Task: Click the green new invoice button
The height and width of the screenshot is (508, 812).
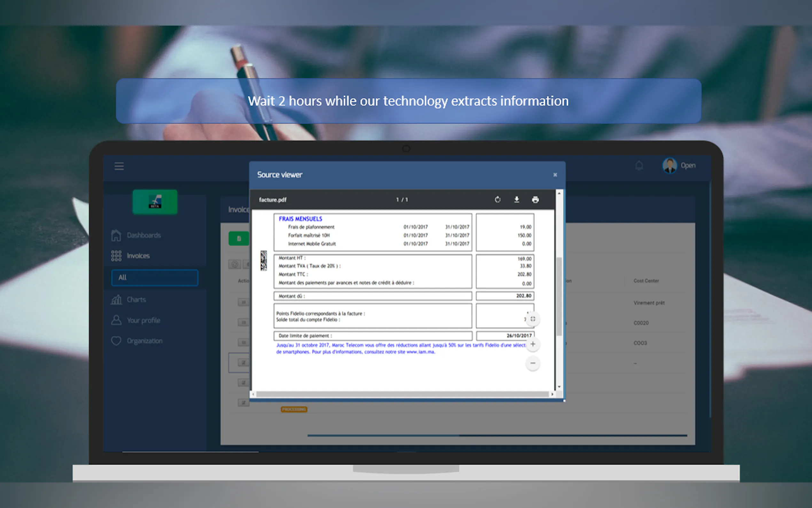Action: (x=239, y=239)
